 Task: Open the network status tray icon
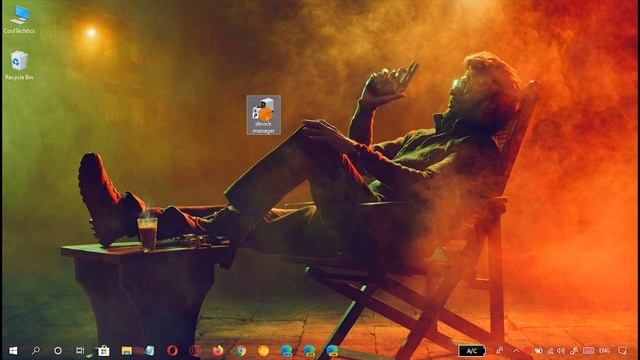[x=550, y=351]
